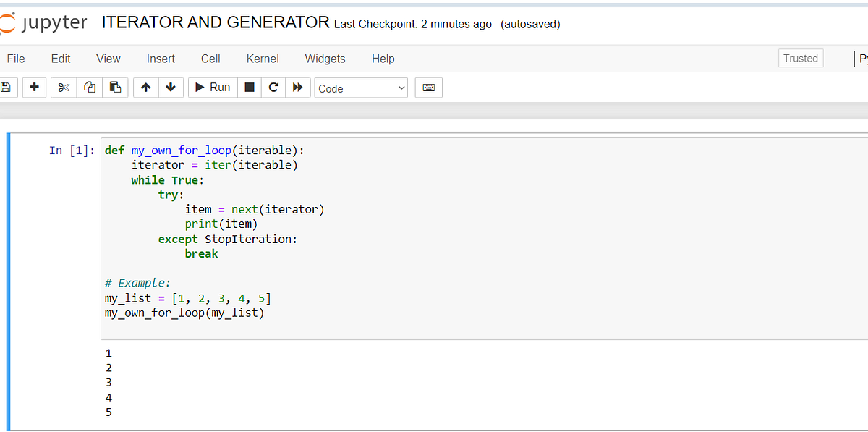Interrupt the kernel with the stop icon
868x432 pixels.
click(249, 87)
